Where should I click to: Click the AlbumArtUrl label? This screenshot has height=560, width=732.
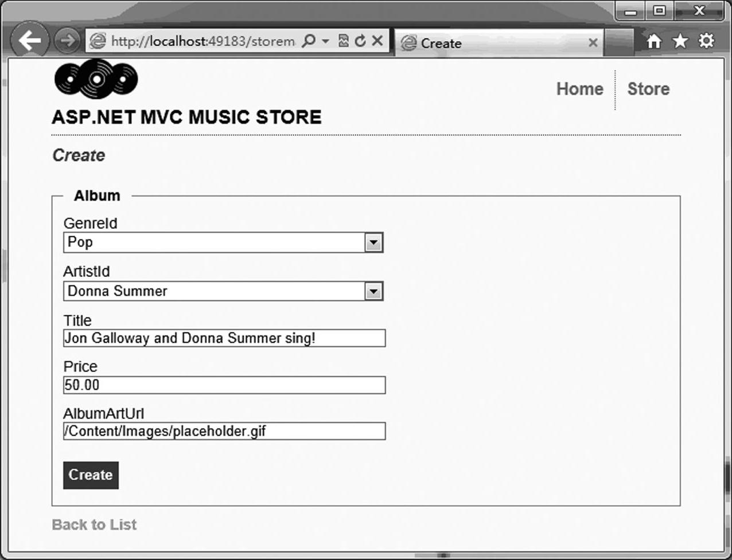click(104, 413)
